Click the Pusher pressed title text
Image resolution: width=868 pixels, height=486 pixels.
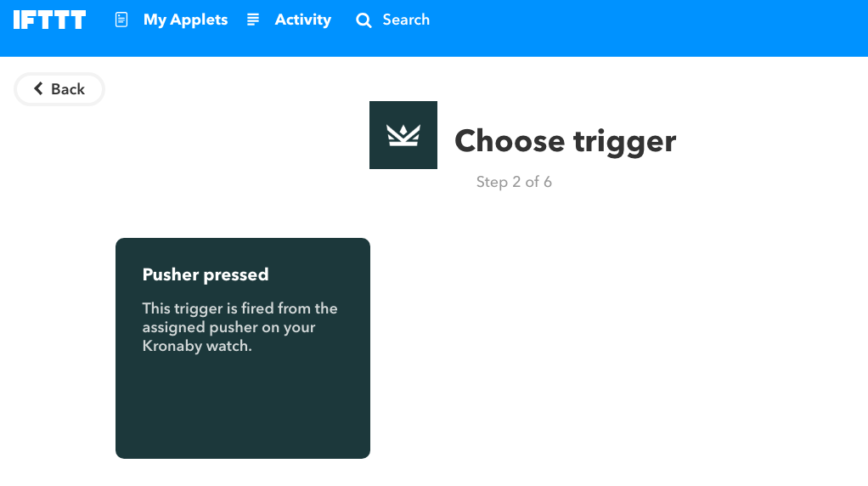[x=206, y=274]
